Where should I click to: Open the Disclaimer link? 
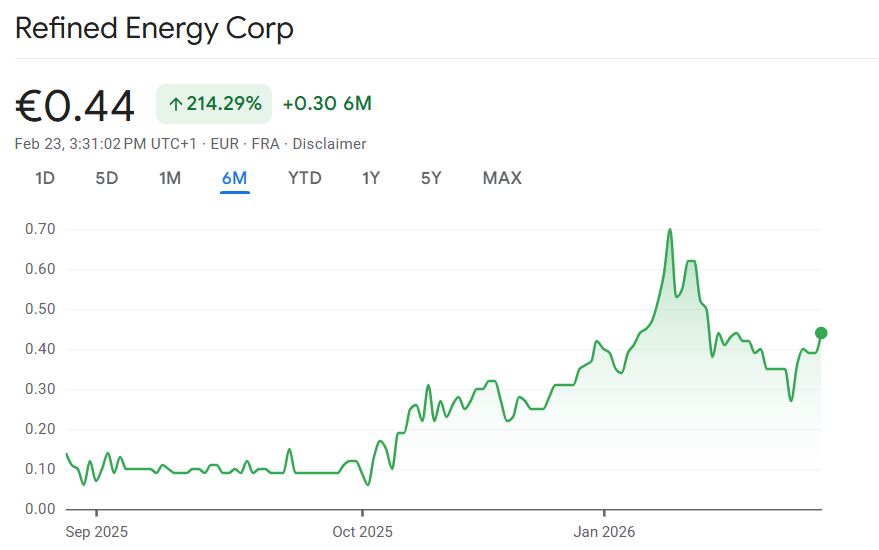click(x=330, y=144)
